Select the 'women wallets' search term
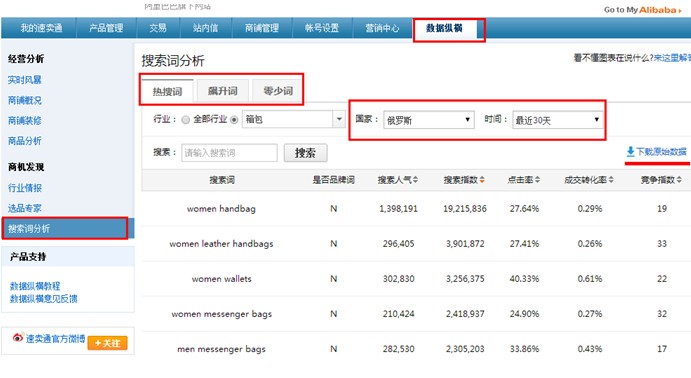Image resolution: width=691 pixels, height=378 pixels. click(x=221, y=279)
